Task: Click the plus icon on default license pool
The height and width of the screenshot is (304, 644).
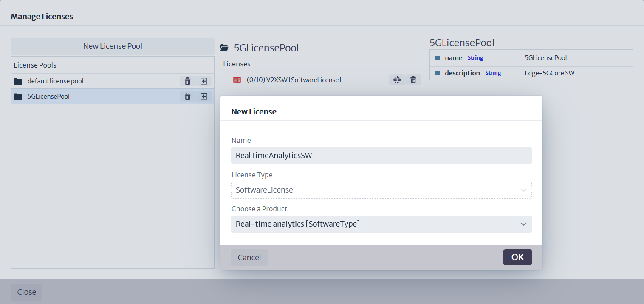Action: pyautogui.click(x=203, y=81)
